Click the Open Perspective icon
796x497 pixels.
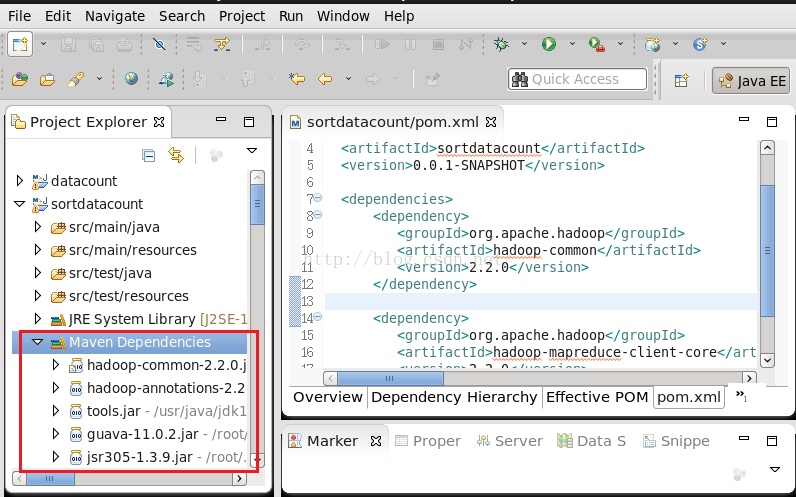click(681, 80)
